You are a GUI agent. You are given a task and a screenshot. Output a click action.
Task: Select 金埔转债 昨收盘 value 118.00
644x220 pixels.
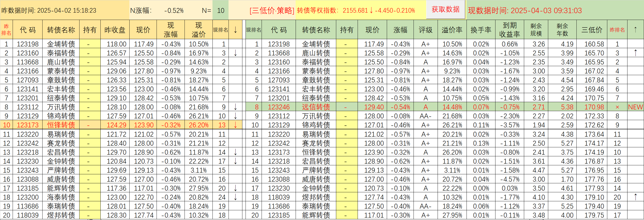(x=115, y=44)
